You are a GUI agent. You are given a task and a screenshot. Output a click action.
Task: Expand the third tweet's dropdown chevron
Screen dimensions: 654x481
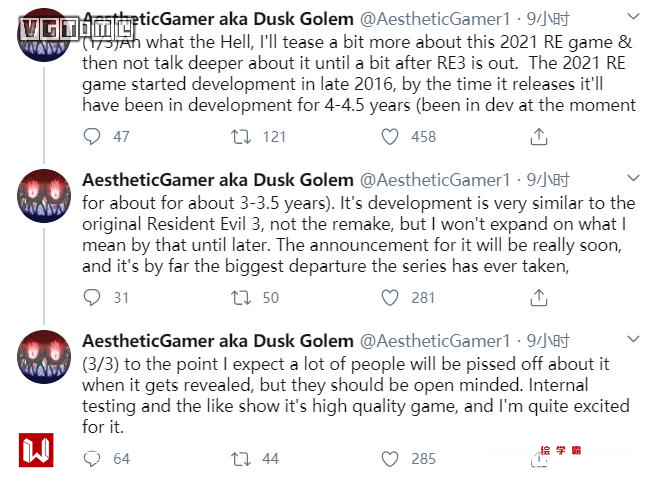pyautogui.click(x=633, y=341)
